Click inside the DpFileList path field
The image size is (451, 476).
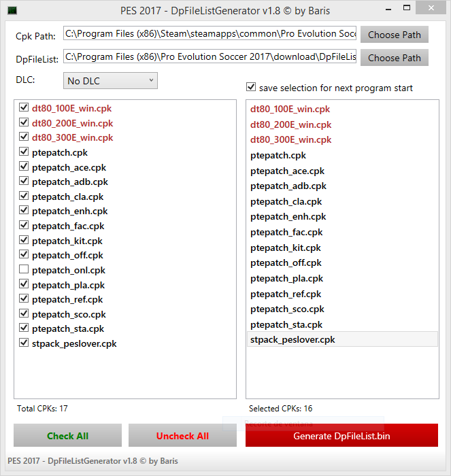click(x=210, y=56)
